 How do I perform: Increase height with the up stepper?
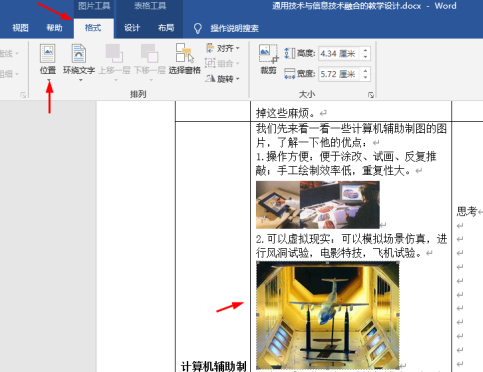366,50
